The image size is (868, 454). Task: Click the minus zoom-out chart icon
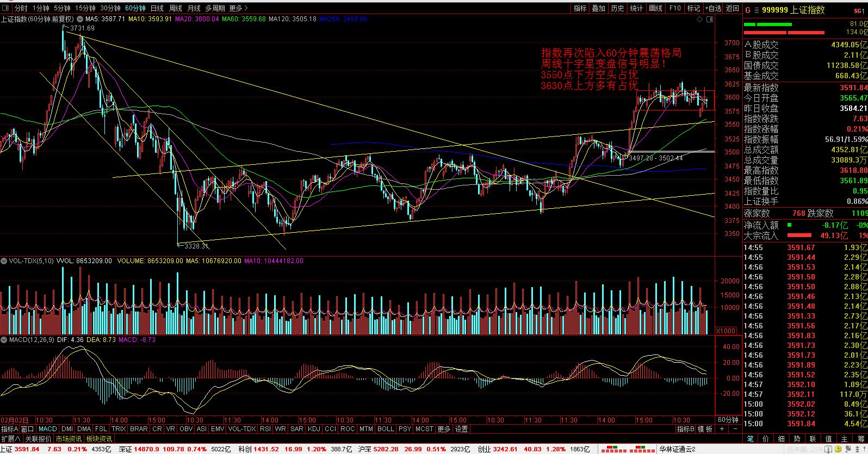[x=735, y=429]
